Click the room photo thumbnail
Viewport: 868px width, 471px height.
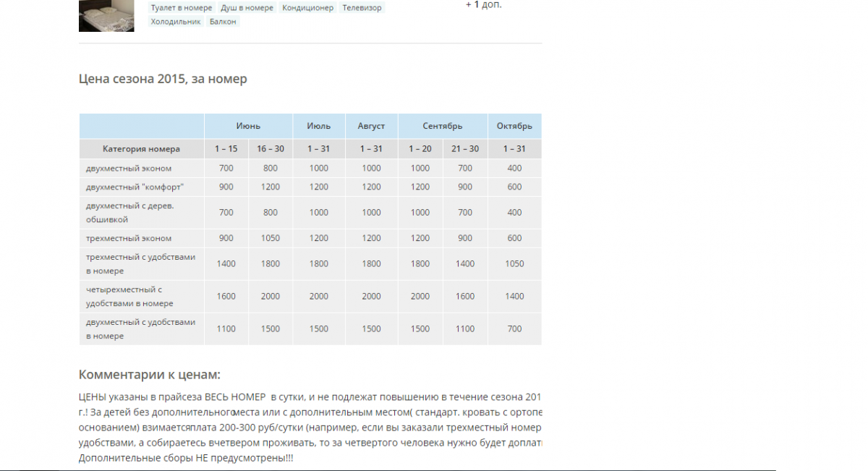click(x=106, y=15)
